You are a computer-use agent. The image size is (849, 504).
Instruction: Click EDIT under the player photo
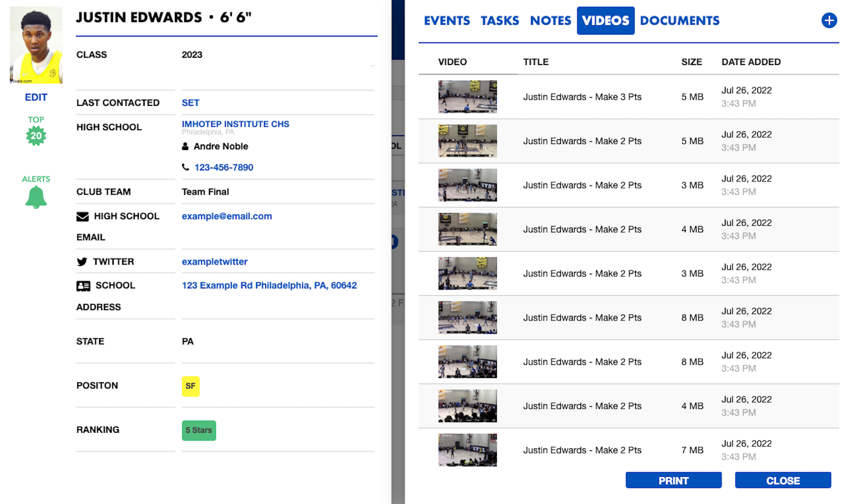pyautogui.click(x=36, y=97)
